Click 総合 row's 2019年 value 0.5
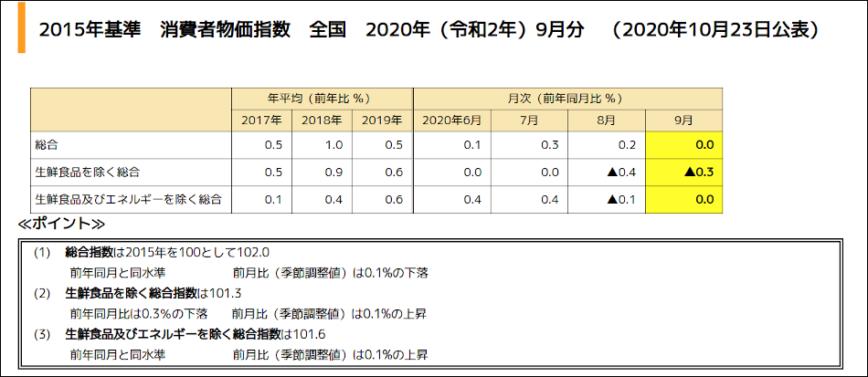 pyautogui.click(x=394, y=145)
